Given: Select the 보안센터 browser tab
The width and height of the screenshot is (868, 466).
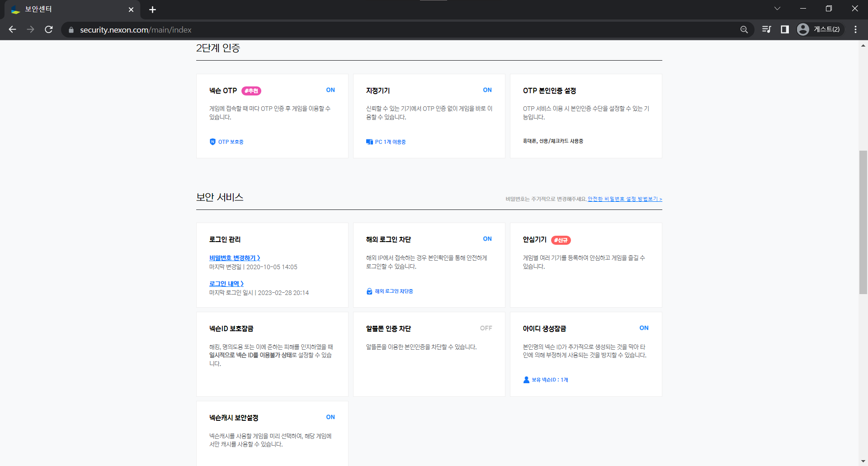Looking at the screenshot, I should point(72,10).
